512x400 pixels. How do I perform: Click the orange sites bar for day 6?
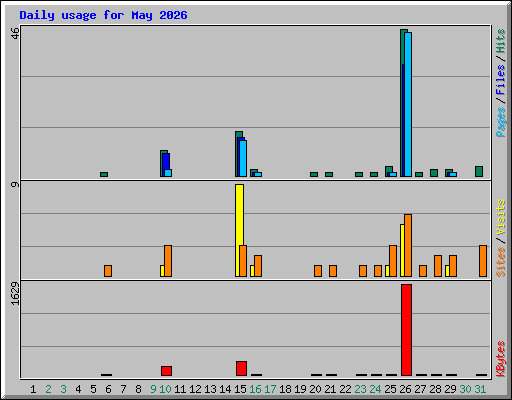point(108,271)
